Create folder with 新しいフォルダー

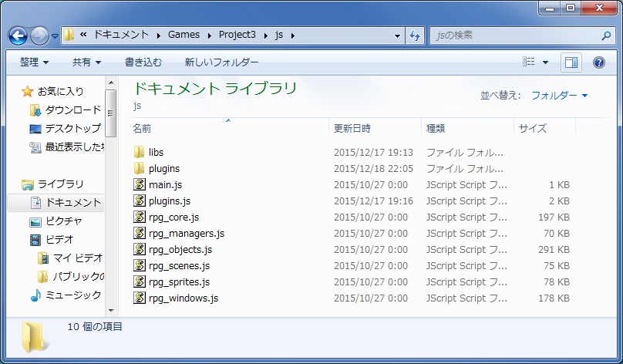[x=221, y=62]
